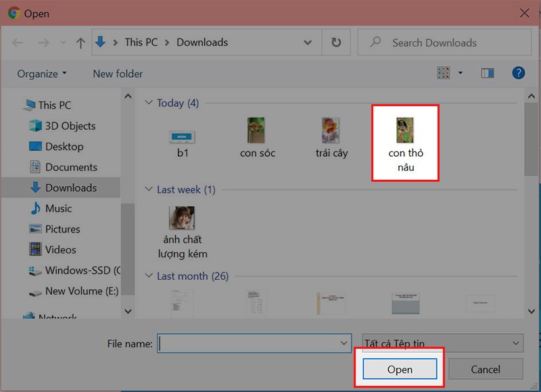The width and height of the screenshot is (541, 392).
Task: Go back with the left arrow
Action: click(18, 43)
